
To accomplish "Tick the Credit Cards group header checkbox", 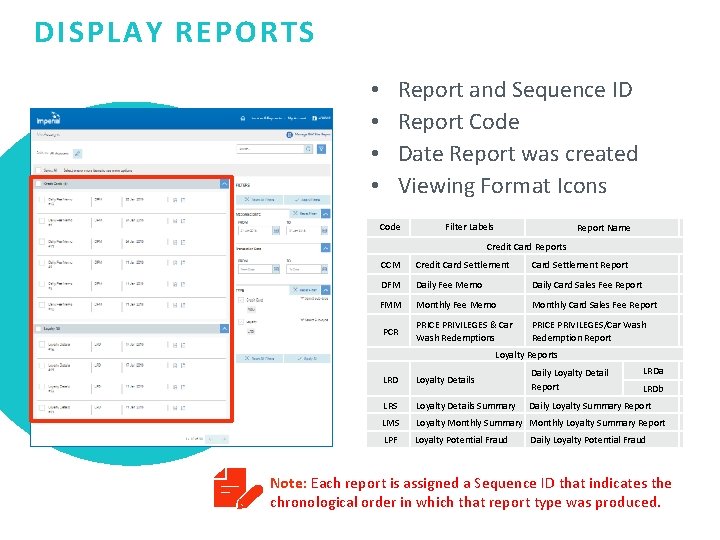I will point(39,184).
